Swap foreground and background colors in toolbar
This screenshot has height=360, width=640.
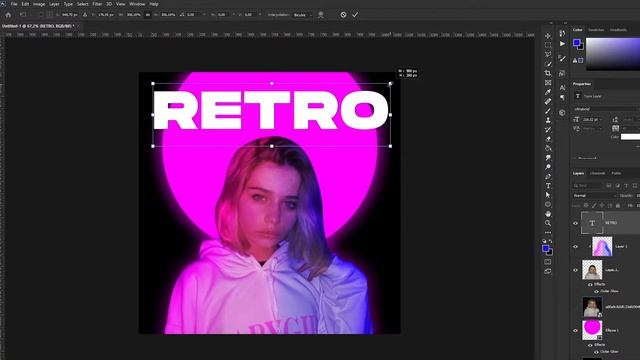tap(551, 242)
